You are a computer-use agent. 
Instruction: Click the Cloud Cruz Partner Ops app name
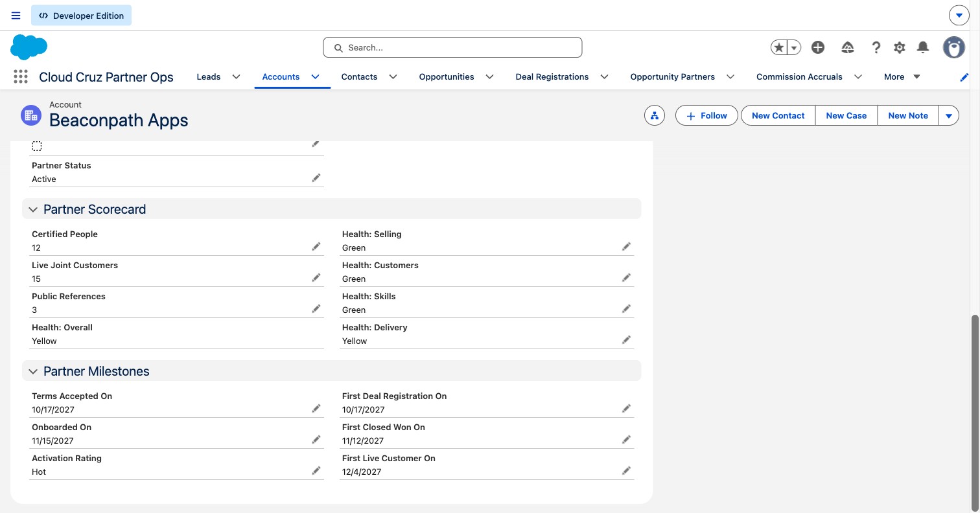click(x=106, y=77)
